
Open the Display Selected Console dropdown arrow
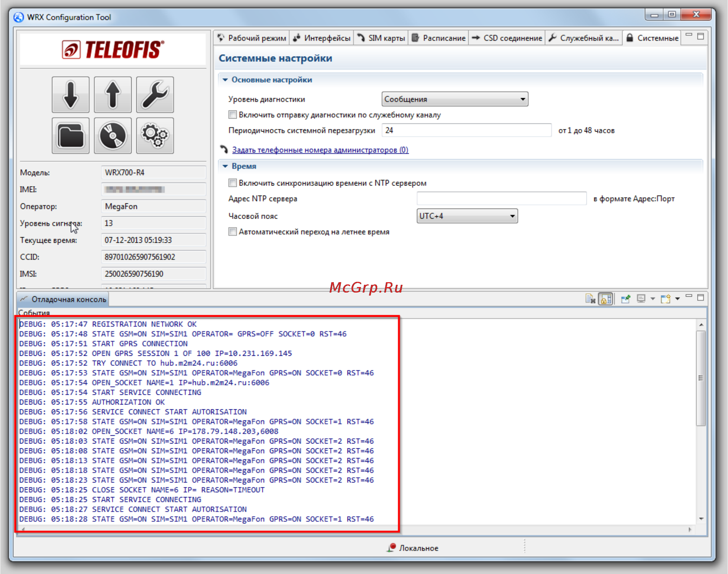tap(653, 299)
